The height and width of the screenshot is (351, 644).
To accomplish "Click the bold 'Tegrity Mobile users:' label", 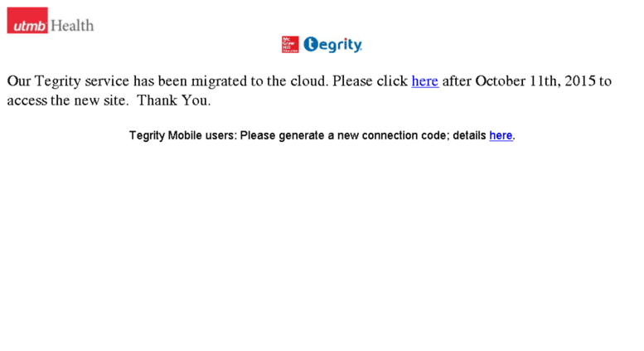I will pyautogui.click(x=183, y=135).
